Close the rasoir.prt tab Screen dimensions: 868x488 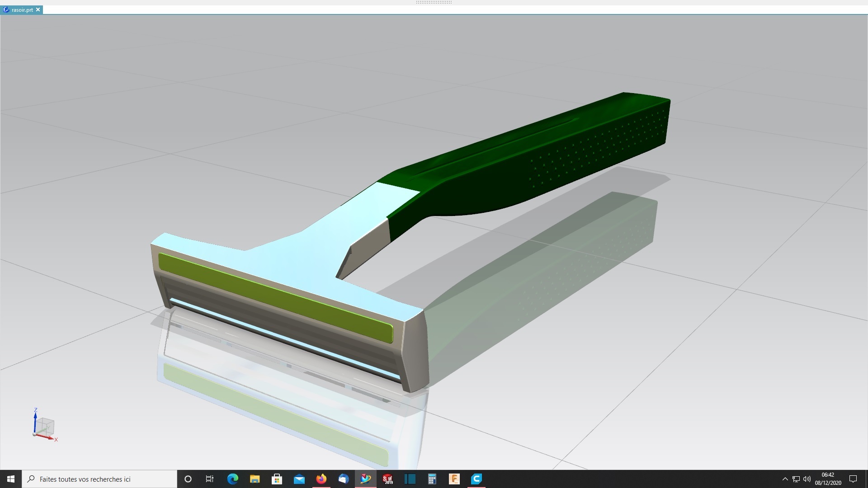point(38,9)
